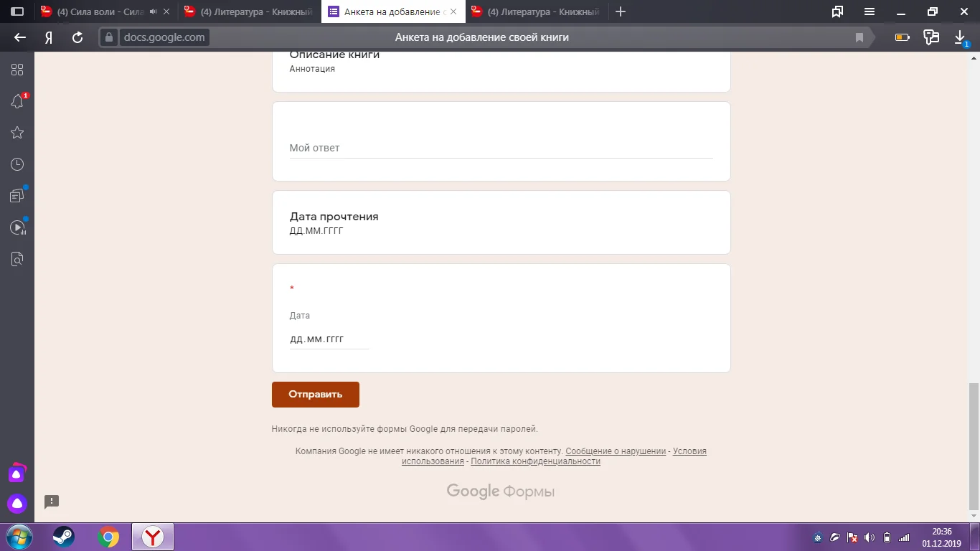This screenshot has width=980, height=551.
Task: Open the bookmarks manager icon in title bar
Action: (x=837, y=11)
